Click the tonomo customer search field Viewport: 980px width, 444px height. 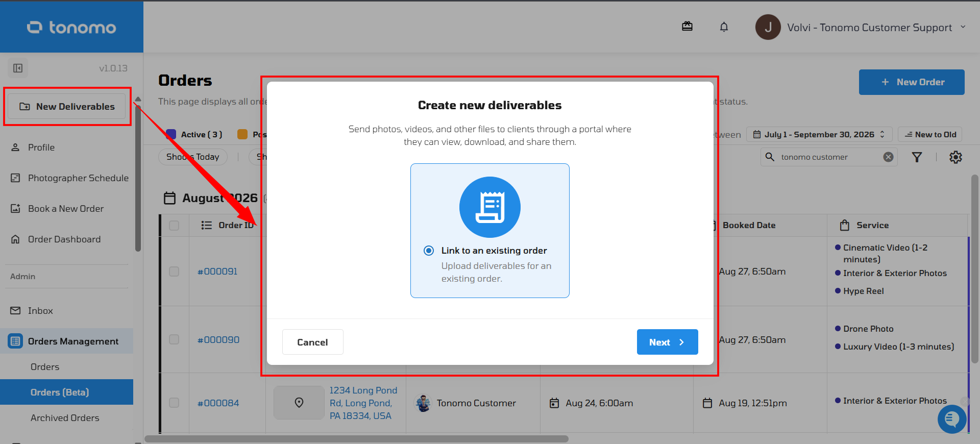pyautogui.click(x=829, y=157)
